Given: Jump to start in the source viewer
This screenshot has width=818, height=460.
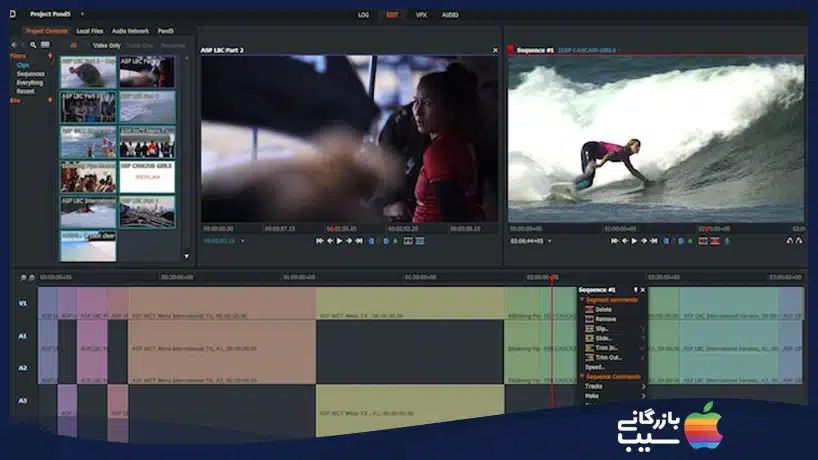Looking at the screenshot, I should tap(319, 241).
